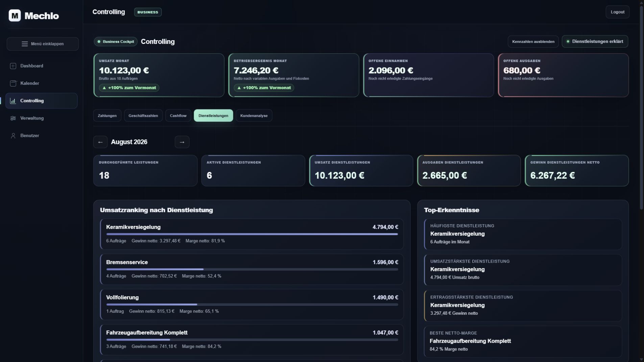644x362 pixels.
Task: Click the Verwaltung sliders icon
Action: click(13, 118)
